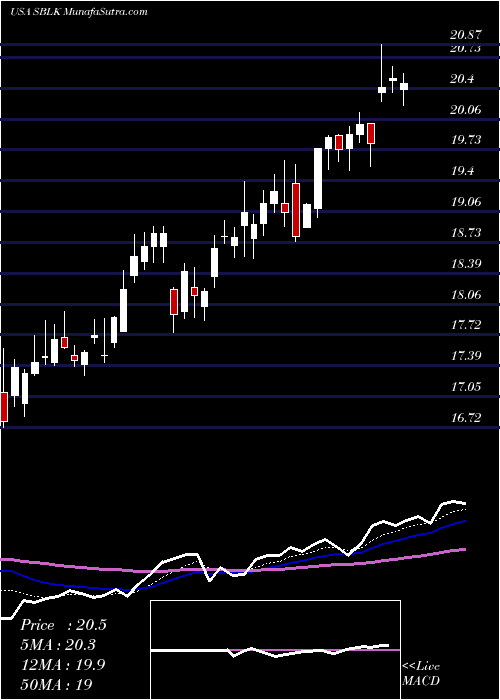Click the 16.72 price axis label

pos(466,417)
